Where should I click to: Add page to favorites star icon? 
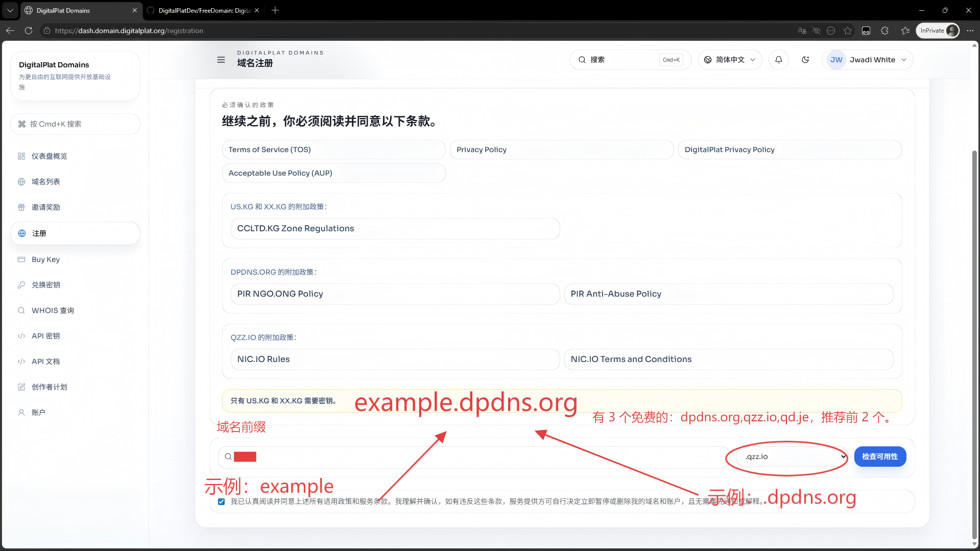[848, 31]
